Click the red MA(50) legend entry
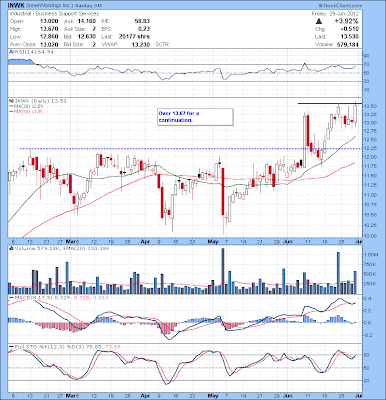386x400 pixels. tap(26, 111)
